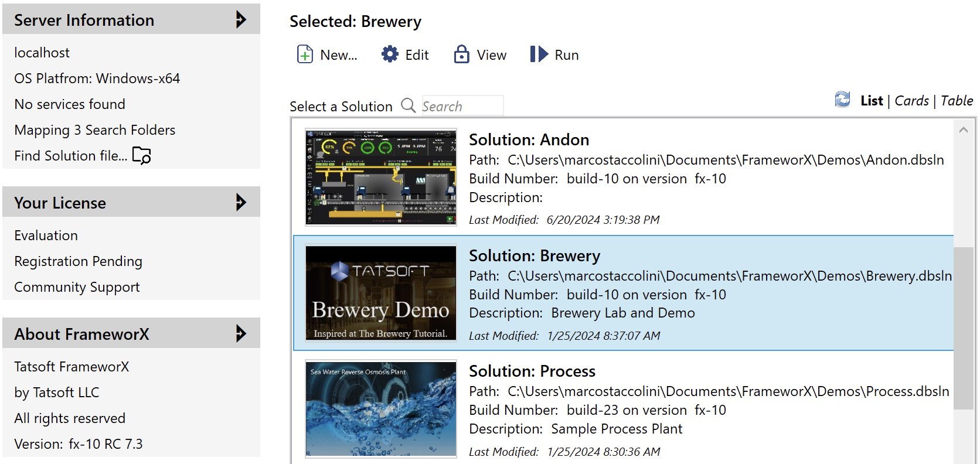Click 'build-23 on version fx-10' text
This screenshot has height=464, width=980.
646,410
